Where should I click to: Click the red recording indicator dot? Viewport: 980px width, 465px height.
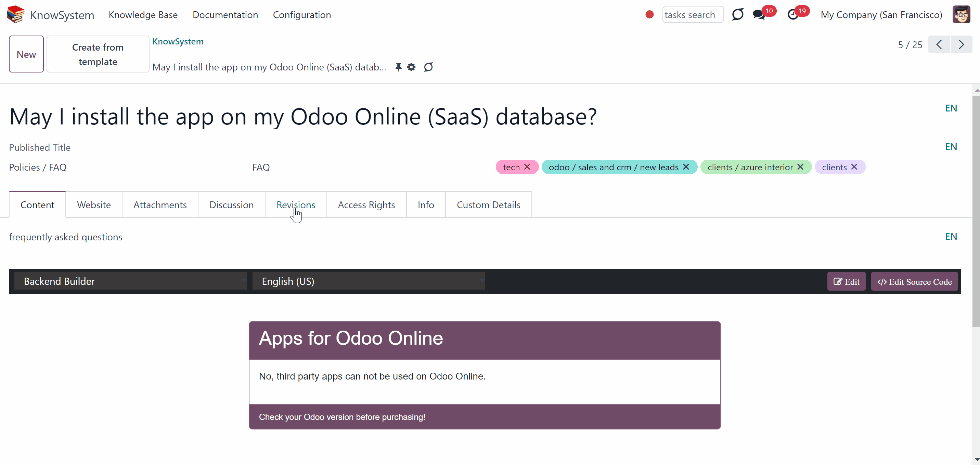coord(649,14)
